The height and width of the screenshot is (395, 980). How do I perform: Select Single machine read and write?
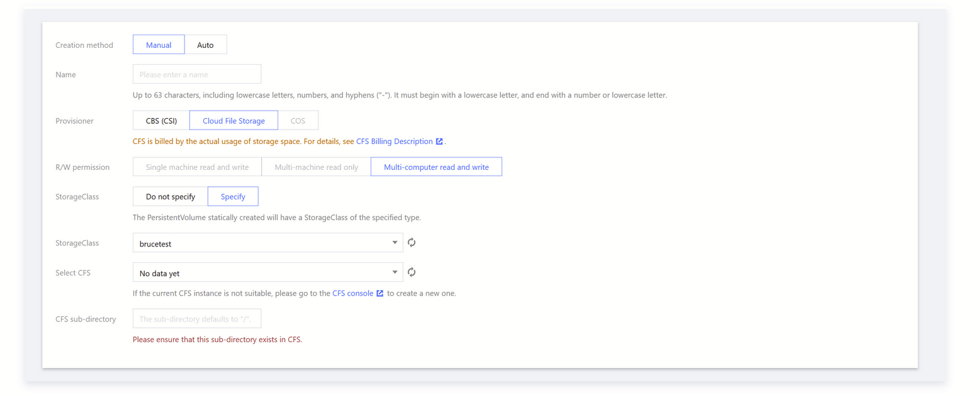tap(197, 167)
